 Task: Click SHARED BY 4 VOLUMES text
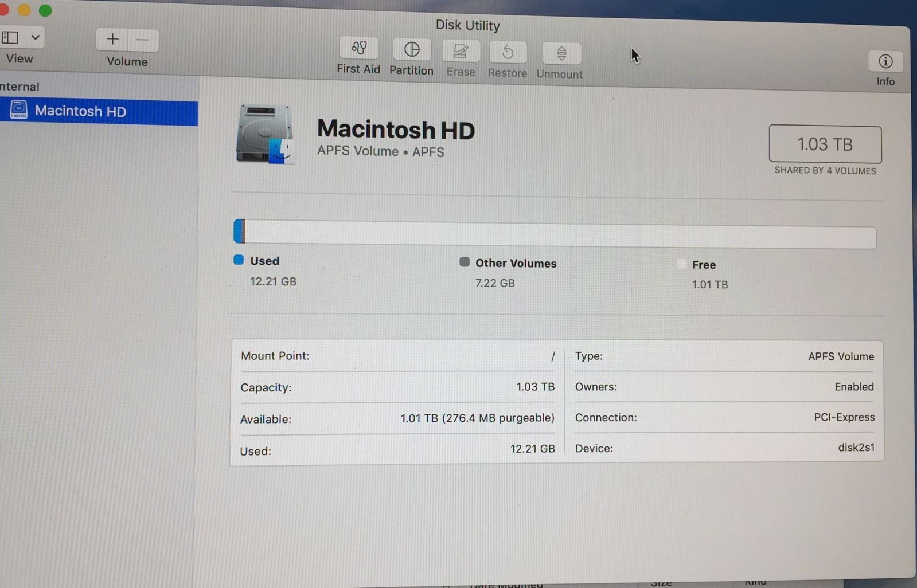click(x=825, y=171)
